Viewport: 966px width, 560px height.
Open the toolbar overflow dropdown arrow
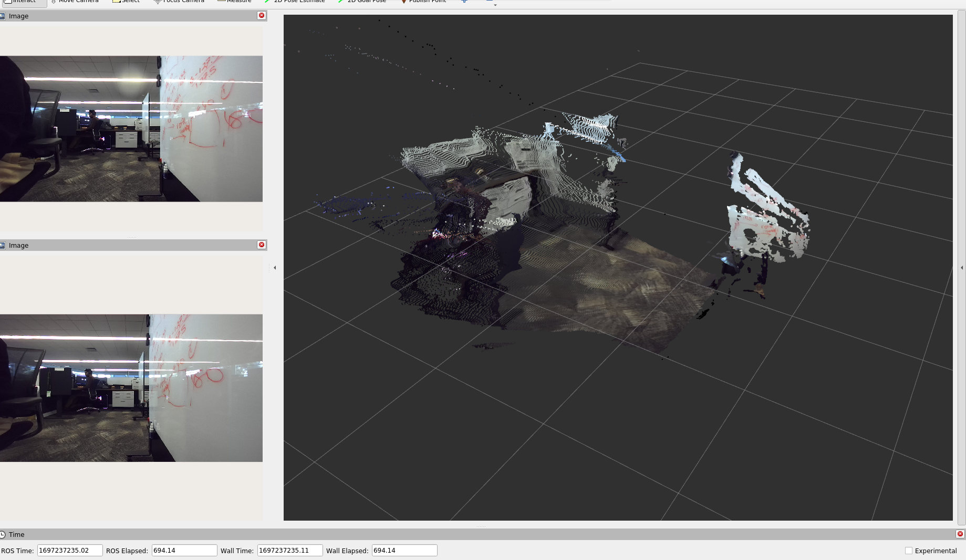pos(495,4)
